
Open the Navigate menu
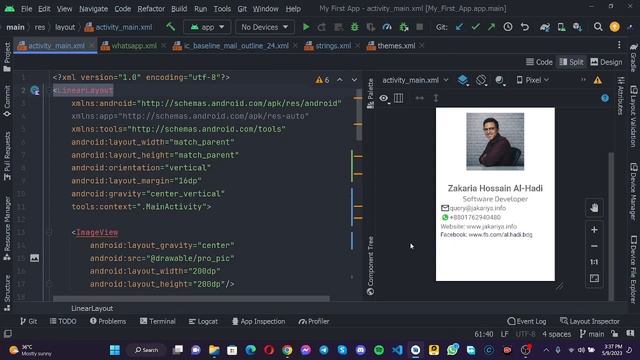(x=93, y=9)
